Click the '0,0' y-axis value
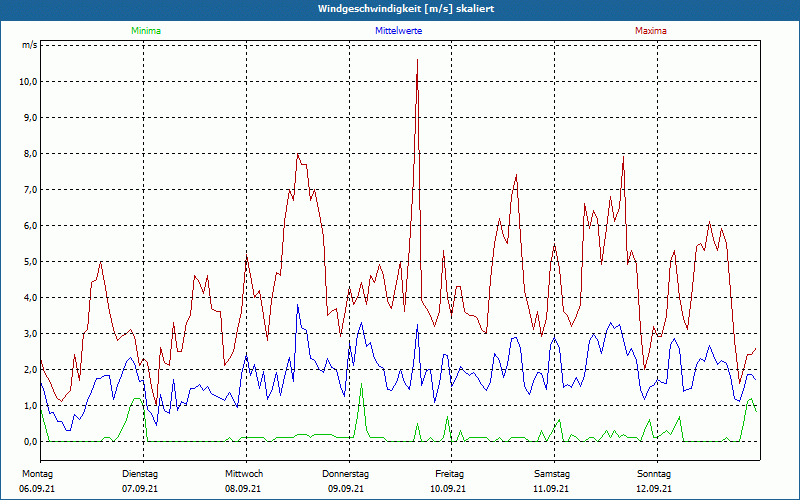The image size is (800, 500). pos(31,441)
